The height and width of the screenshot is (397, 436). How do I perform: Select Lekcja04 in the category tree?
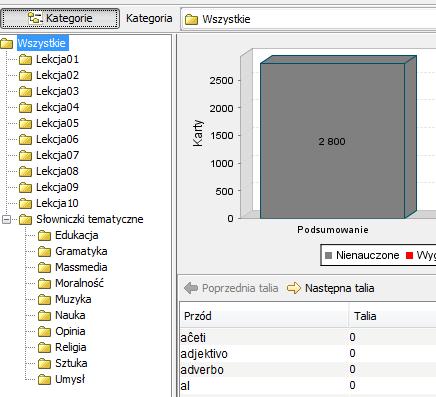coord(57,107)
